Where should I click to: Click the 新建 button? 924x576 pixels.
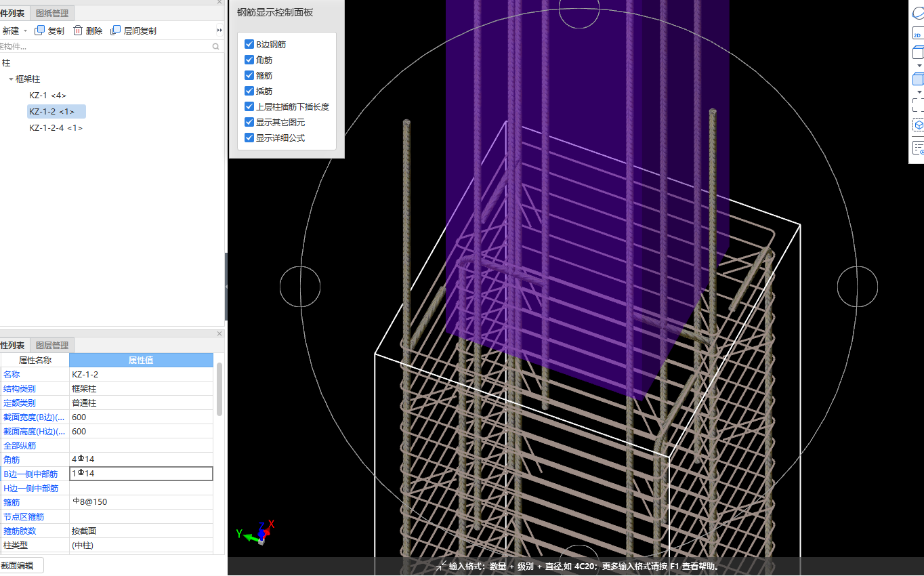(x=11, y=30)
